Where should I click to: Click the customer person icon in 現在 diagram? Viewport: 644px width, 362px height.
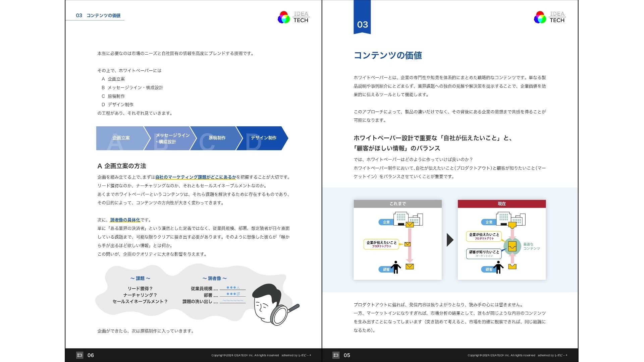pos(498,267)
